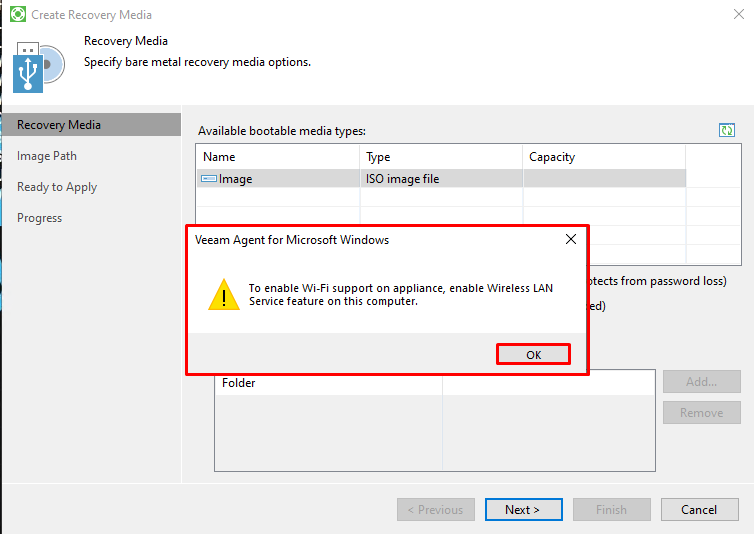Go to the Ready to Apply step
The width and height of the screenshot is (754, 534).
coord(57,187)
